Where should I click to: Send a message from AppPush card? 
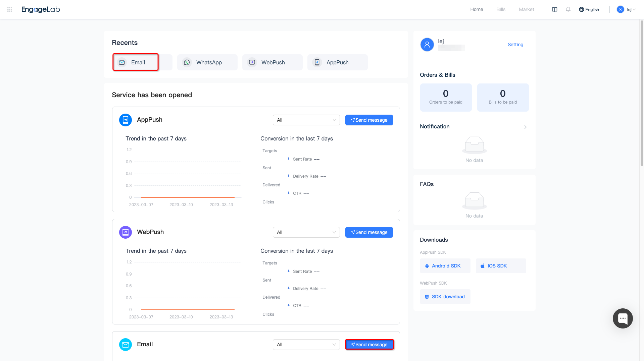369,120
